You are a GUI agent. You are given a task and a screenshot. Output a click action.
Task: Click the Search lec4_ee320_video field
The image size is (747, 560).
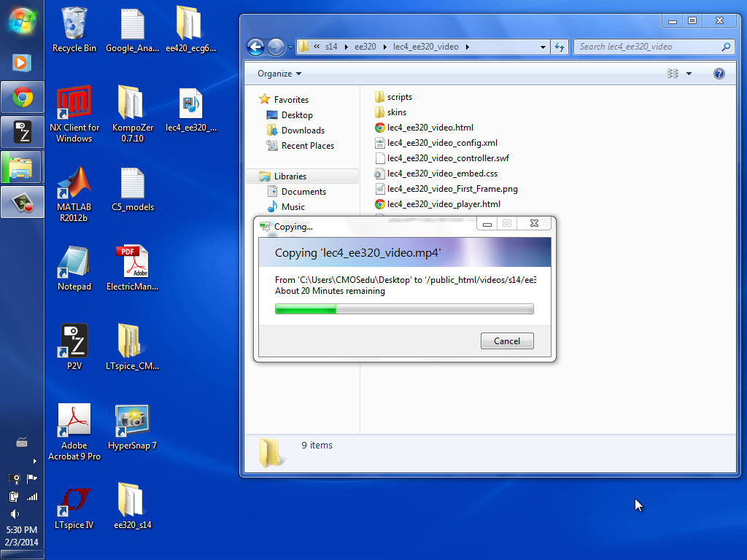(x=654, y=47)
